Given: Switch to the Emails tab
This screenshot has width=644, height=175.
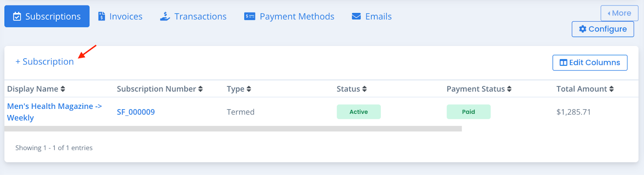Looking at the screenshot, I should [372, 17].
